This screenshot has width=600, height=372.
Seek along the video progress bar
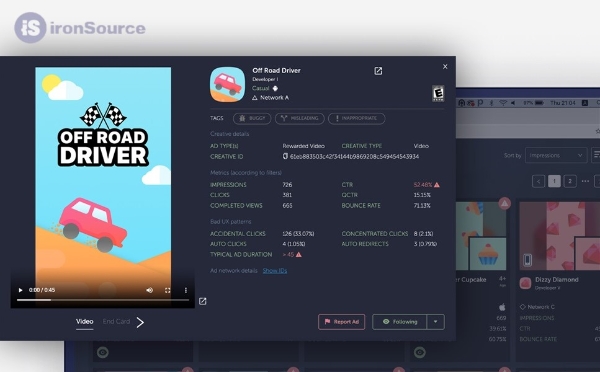tap(103, 300)
